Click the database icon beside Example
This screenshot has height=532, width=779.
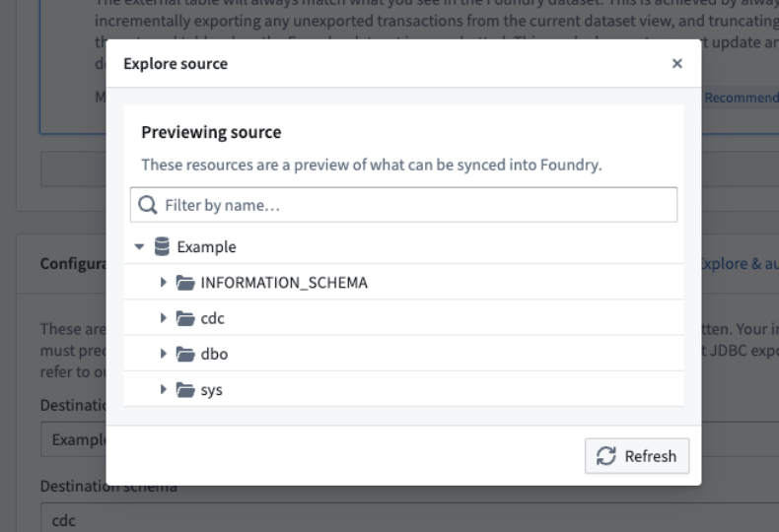click(162, 246)
